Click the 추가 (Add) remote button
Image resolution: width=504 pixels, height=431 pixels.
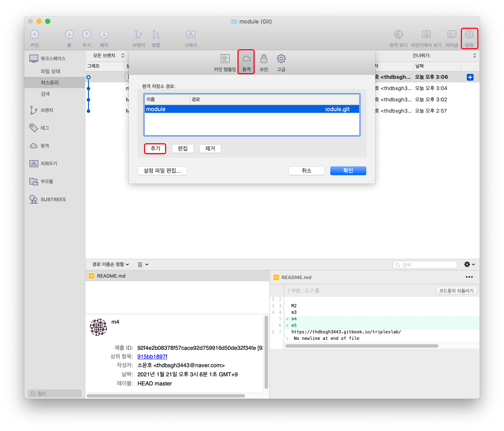[x=155, y=148]
